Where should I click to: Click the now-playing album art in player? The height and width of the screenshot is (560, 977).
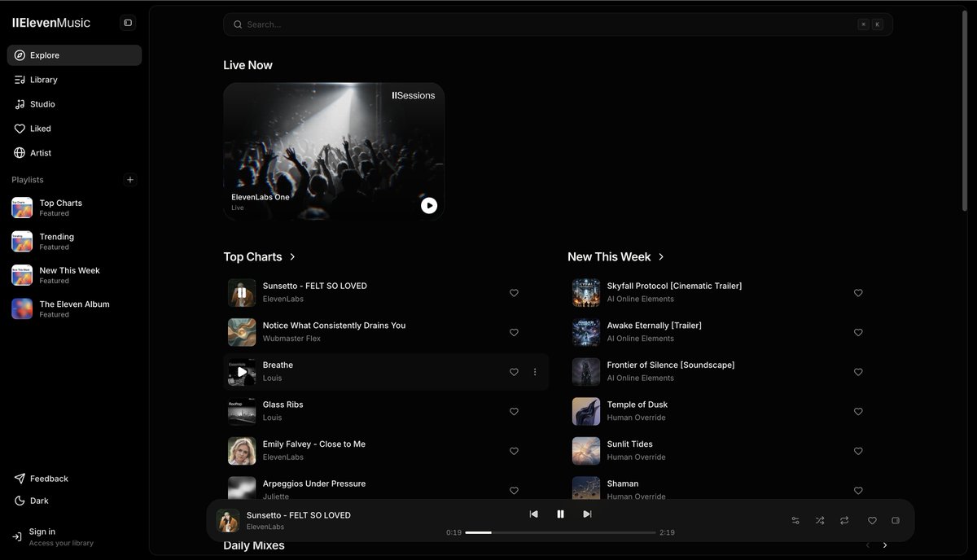(228, 520)
